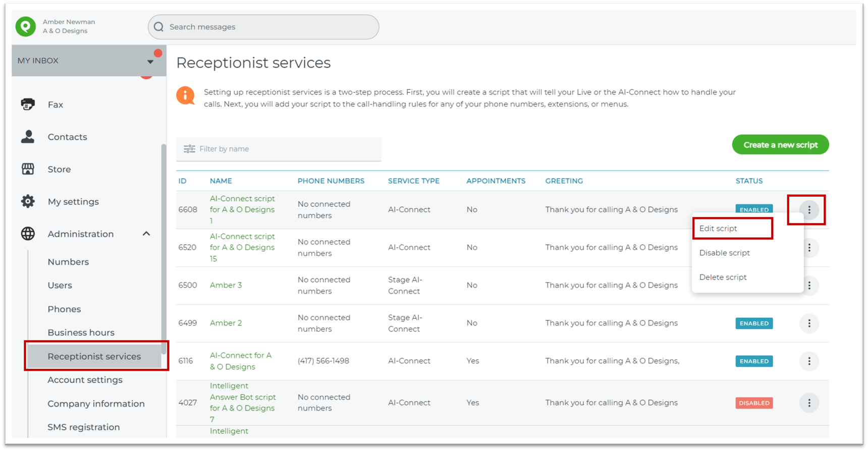
Task: Click the Contacts person icon
Action: [x=28, y=137]
